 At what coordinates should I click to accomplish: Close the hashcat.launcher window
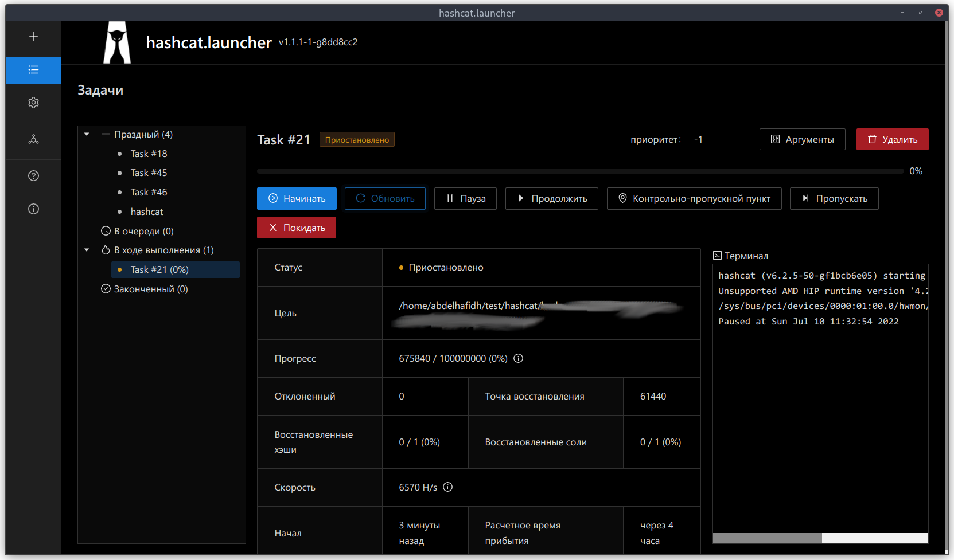click(939, 13)
